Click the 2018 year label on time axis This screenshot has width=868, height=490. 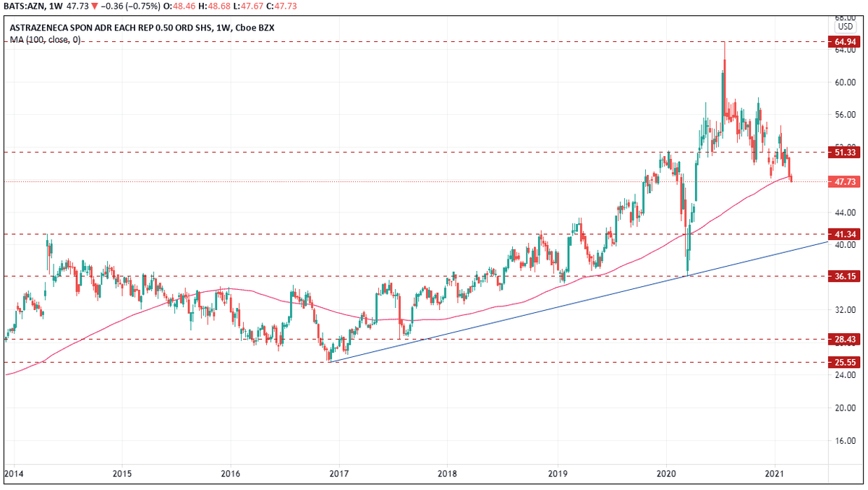(x=448, y=475)
